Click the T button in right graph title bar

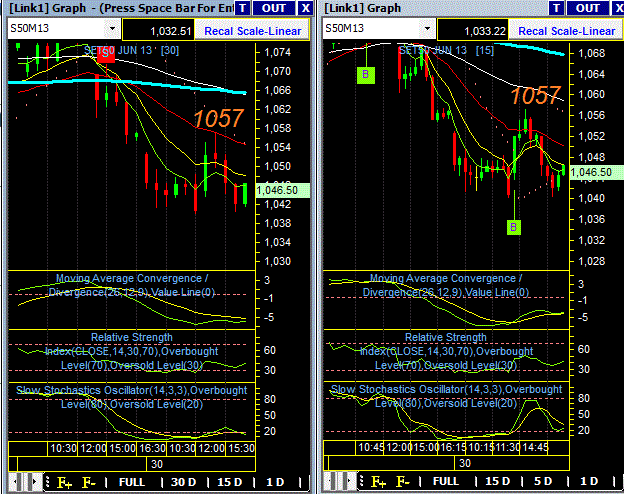click(x=557, y=8)
